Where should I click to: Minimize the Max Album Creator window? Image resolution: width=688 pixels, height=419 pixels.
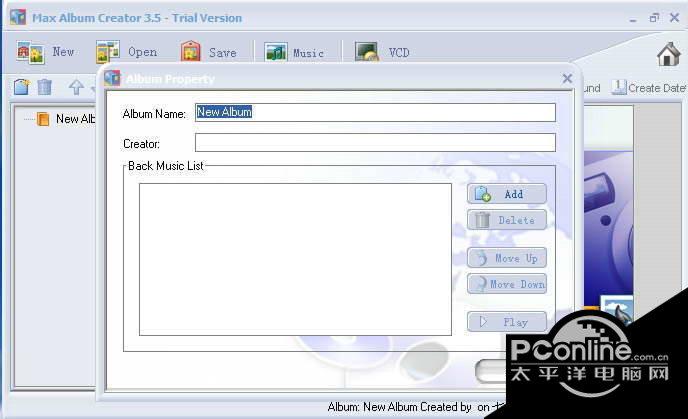click(x=633, y=19)
